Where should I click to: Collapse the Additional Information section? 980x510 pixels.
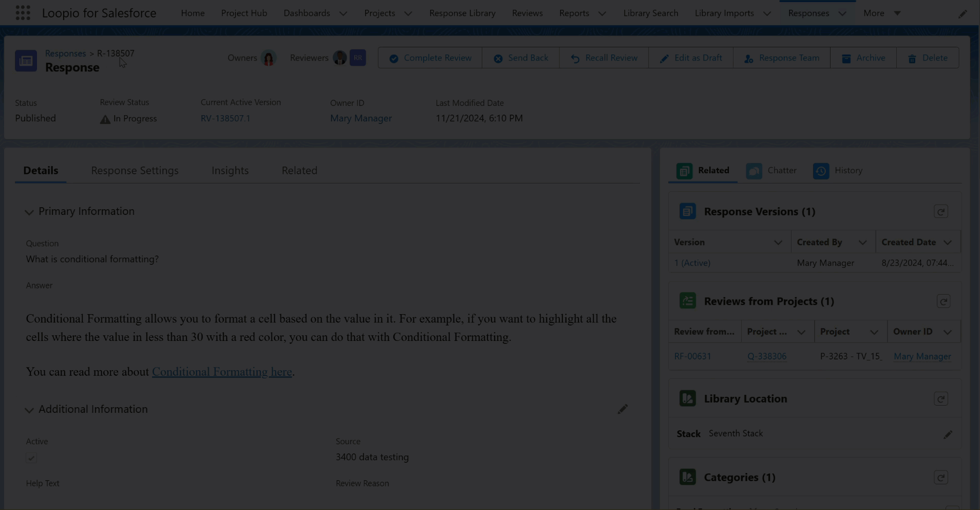(29, 410)
